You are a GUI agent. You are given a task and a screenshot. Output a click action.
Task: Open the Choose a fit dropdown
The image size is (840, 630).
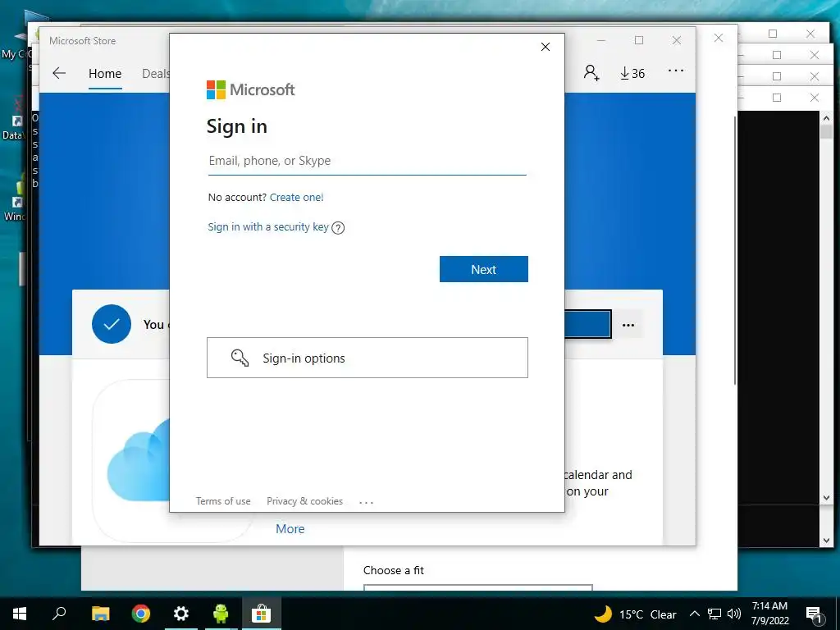pyautogui.click(x=478, y=587)
